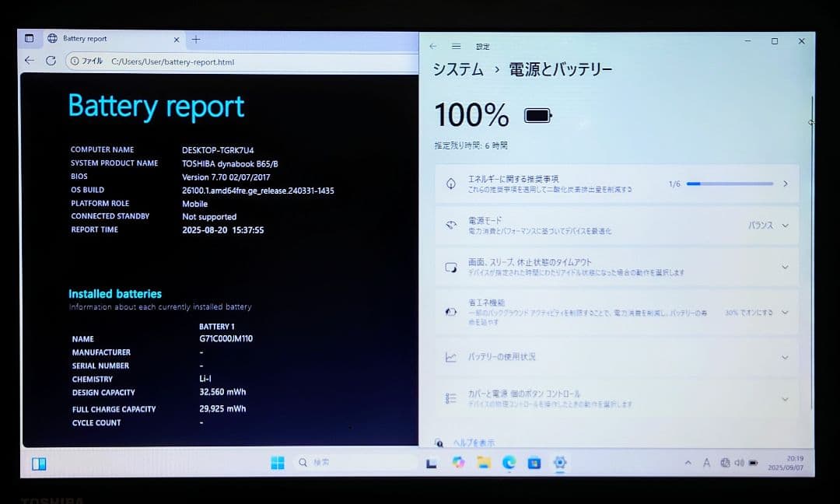Reload the battery report page

tap(51, 61)
